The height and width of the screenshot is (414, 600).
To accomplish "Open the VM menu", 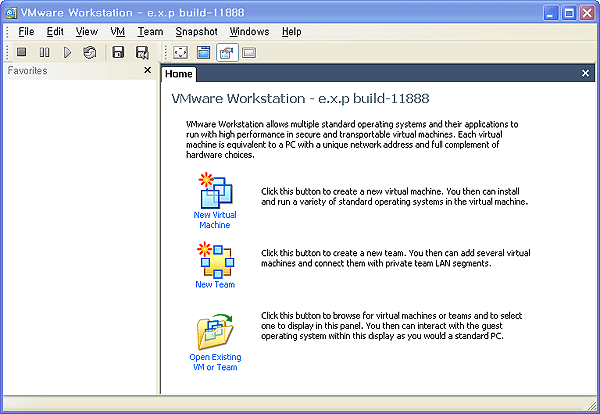I will tap(117, 31).
